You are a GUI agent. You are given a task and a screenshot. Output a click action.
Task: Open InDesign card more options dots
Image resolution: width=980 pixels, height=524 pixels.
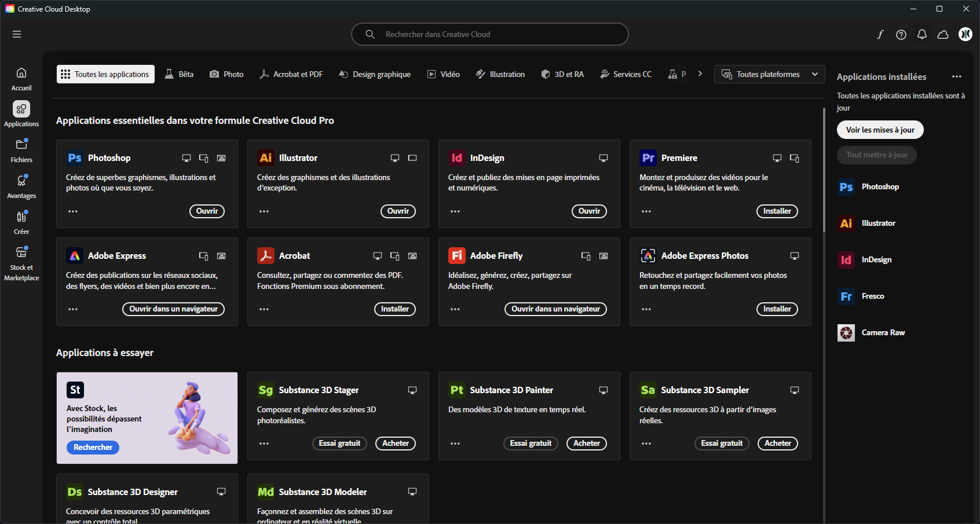(x=455, y=211)
